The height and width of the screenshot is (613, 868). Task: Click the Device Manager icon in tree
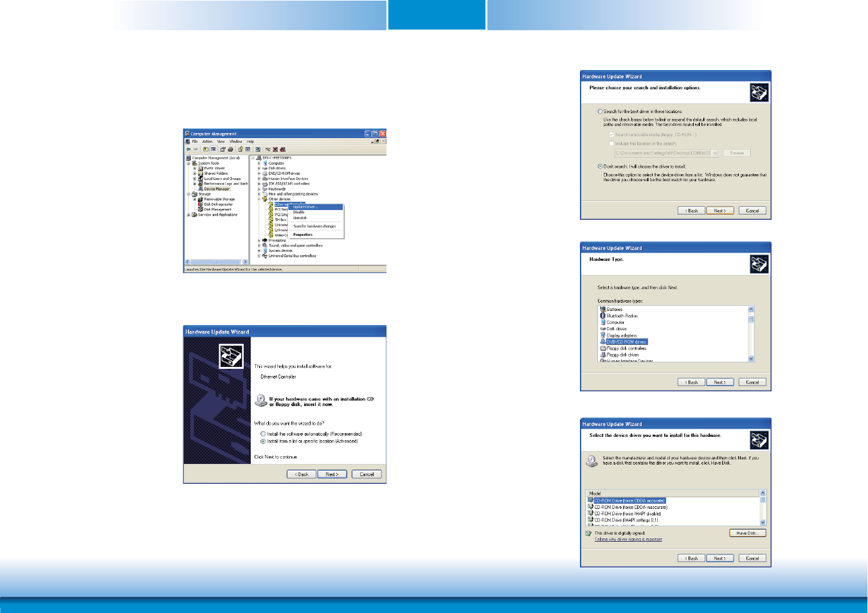(x=201, y=189)
